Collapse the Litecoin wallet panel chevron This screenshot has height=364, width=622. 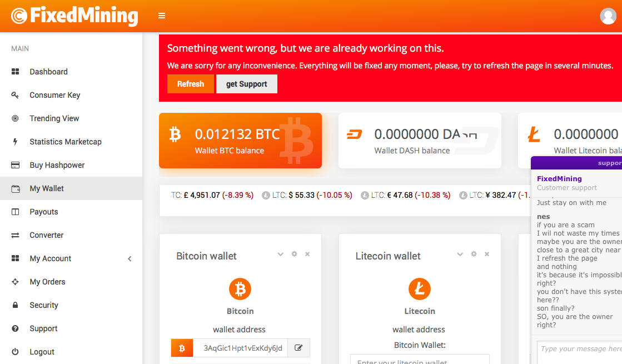point(460,254)
